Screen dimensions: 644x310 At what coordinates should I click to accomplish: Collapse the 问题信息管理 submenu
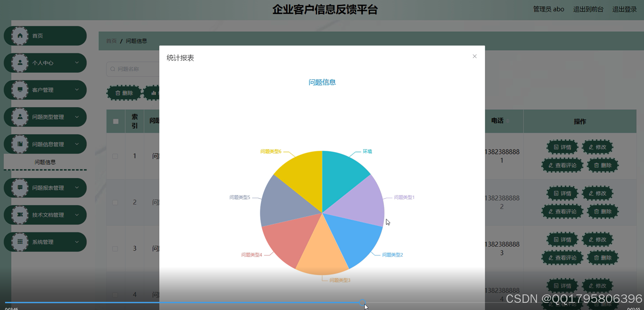point(77,144)
